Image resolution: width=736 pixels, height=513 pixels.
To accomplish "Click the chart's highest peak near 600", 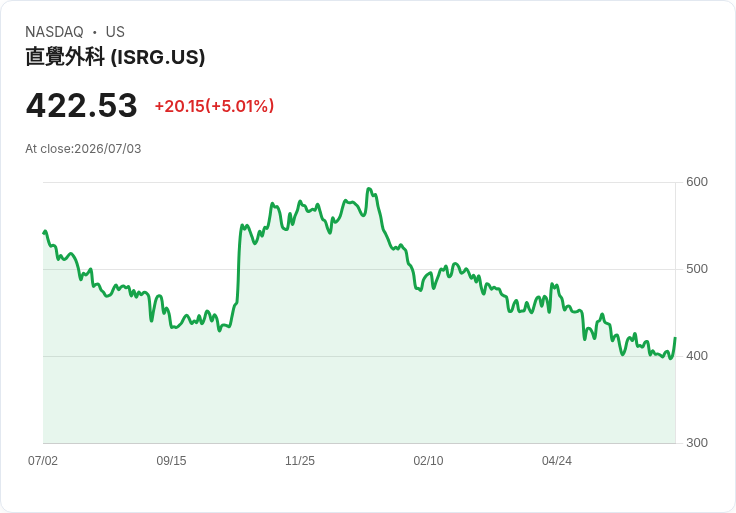I will pyautogui.click(x=369, y=189).
